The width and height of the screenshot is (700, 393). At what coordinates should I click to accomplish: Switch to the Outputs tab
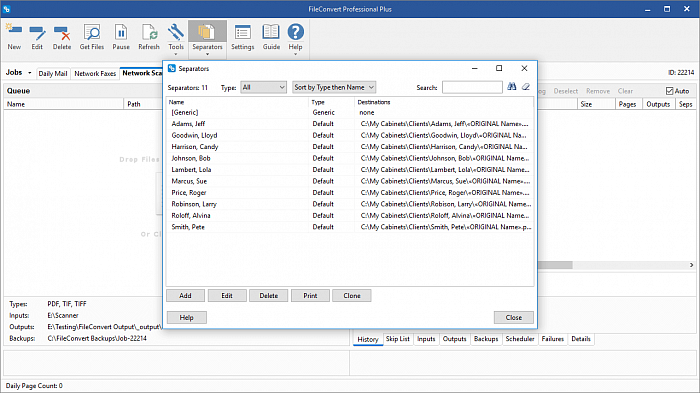tap(454, 339)
